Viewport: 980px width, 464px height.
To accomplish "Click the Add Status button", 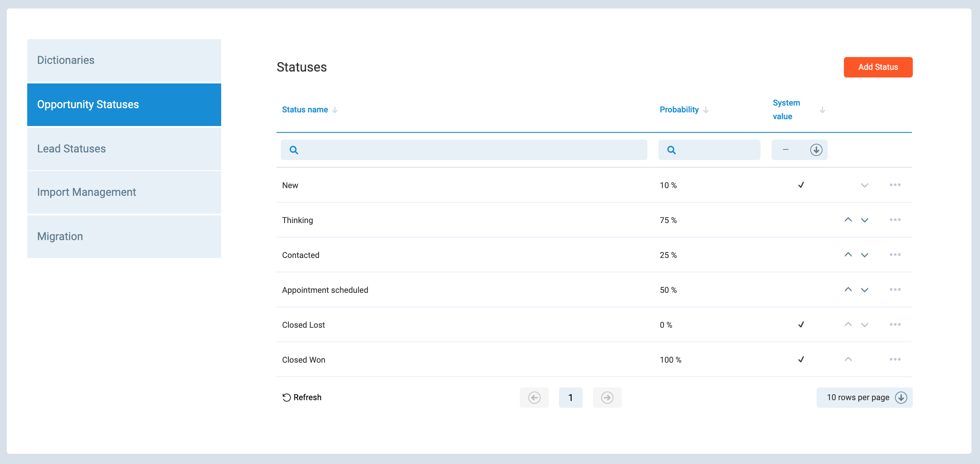I will 878,67.
